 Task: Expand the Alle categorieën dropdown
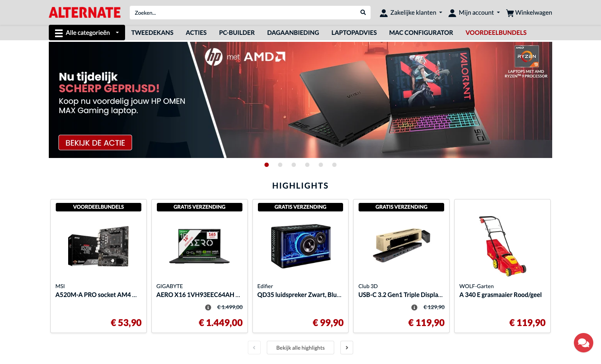(x=87, y=33)
